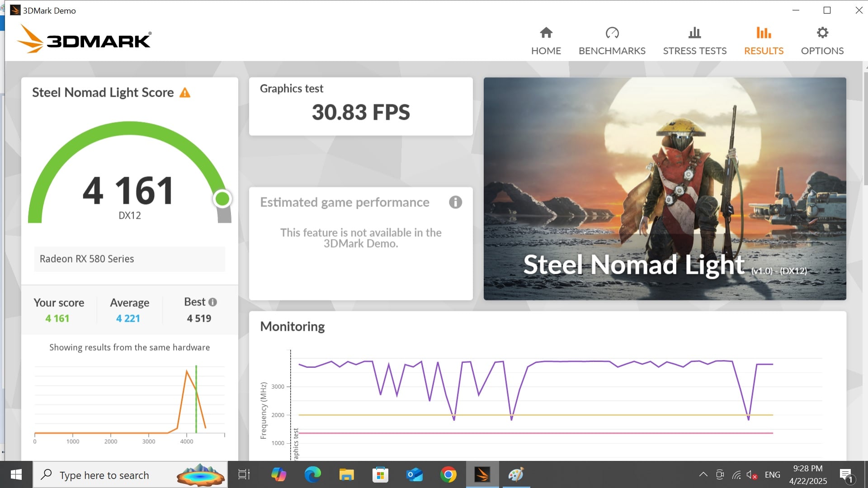
Task: Maximize the 3DMark Demo window
Action: (x=827, y=10)
